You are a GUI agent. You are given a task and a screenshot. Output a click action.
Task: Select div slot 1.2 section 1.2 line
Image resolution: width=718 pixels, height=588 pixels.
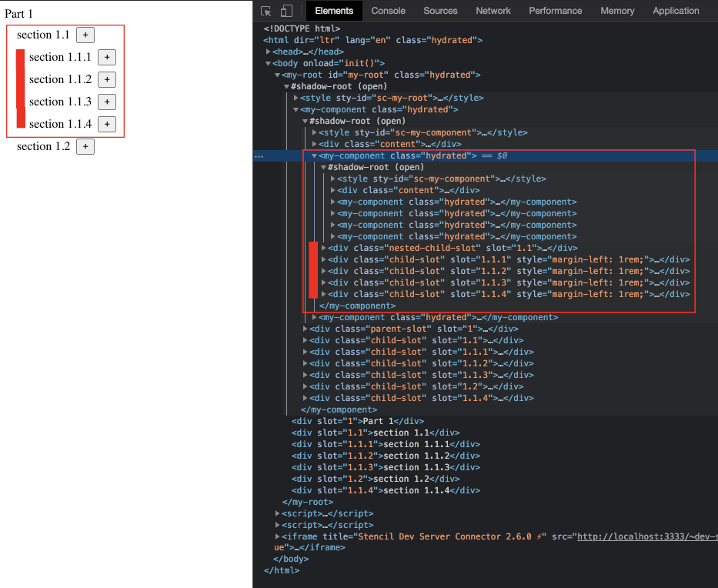click(x=376, y=479)
